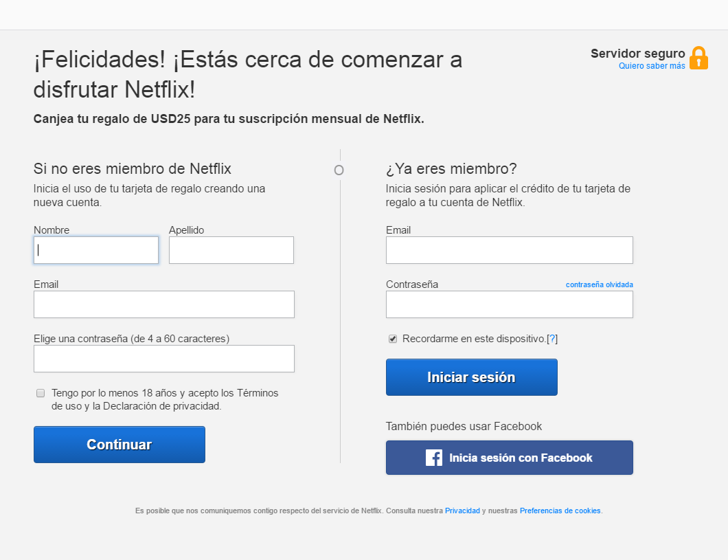Image resolution: width=728 pixels, height=560 pixels.
Task: Focus the Apellido input field
Action: pos(231,250)
